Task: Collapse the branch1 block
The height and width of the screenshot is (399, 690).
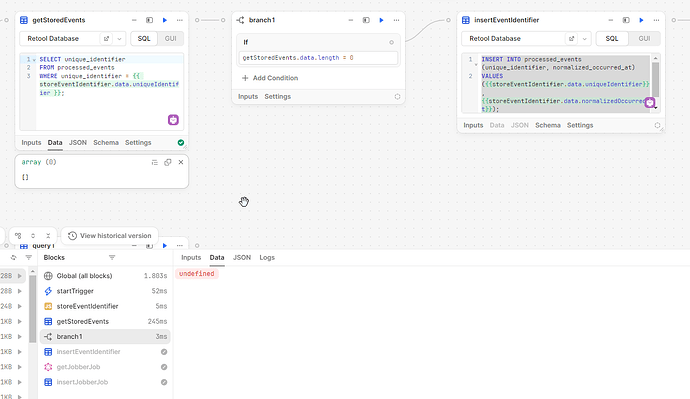Action: point(351,20)
